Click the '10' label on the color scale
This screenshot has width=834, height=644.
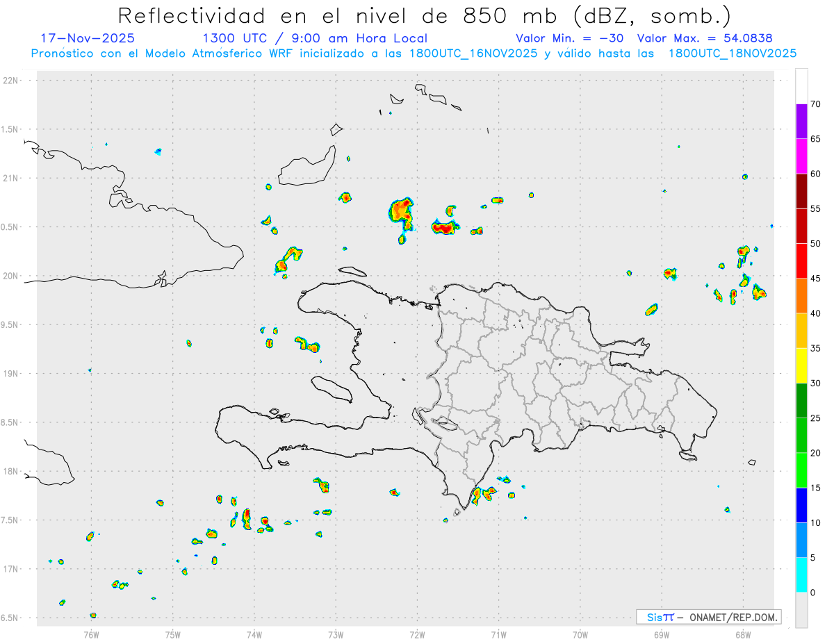pos(816,522)
